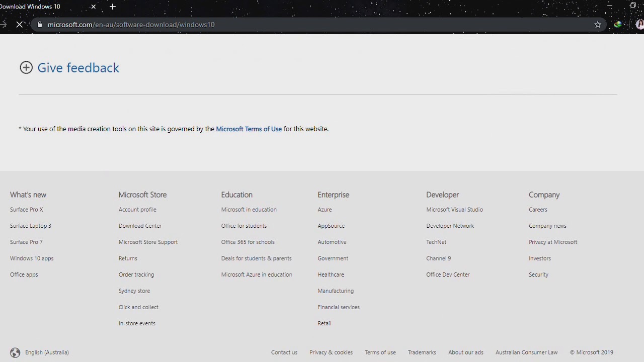The height and width of the screenshot is (362, 644).
Task: Open Privacy & cookies footer link
Action: click(x=331, y=352)
